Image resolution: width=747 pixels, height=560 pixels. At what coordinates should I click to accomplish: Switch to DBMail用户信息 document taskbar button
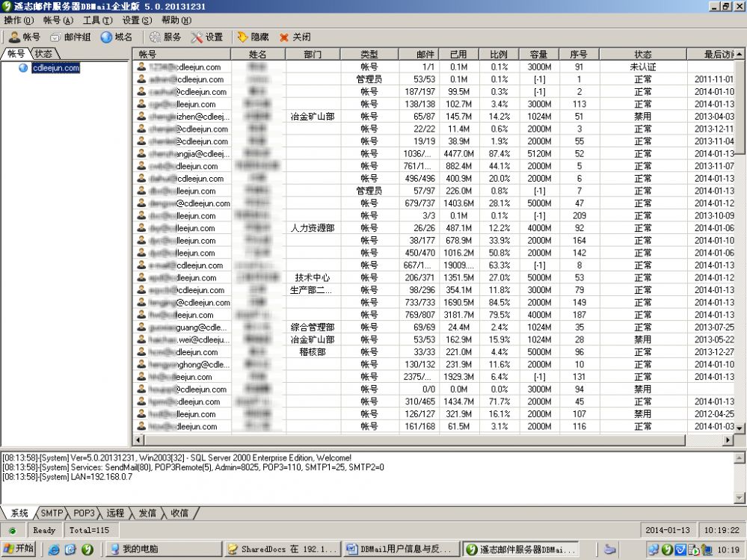point(402,549)
